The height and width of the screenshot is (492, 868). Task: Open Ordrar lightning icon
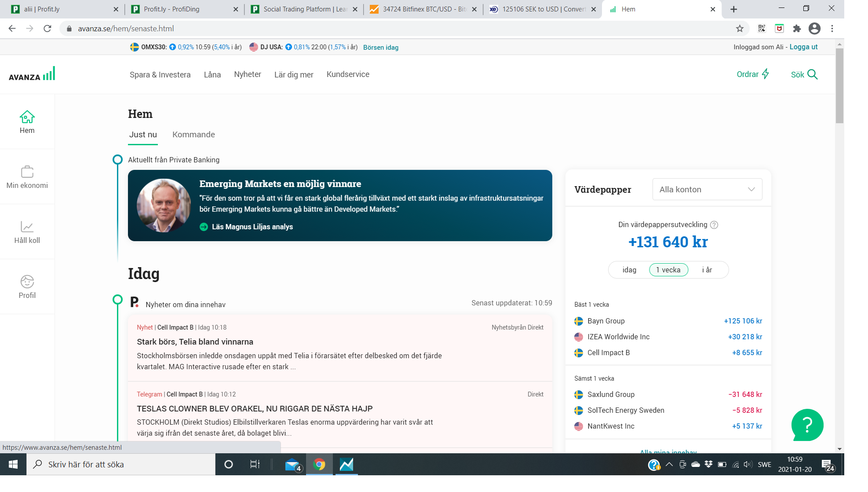(x=766, y=74)
